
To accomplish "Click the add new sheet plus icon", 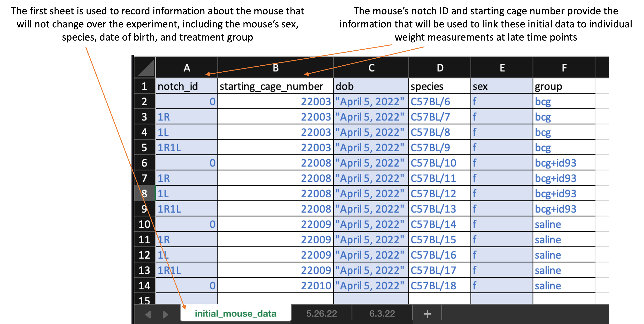I will point(427,314).
